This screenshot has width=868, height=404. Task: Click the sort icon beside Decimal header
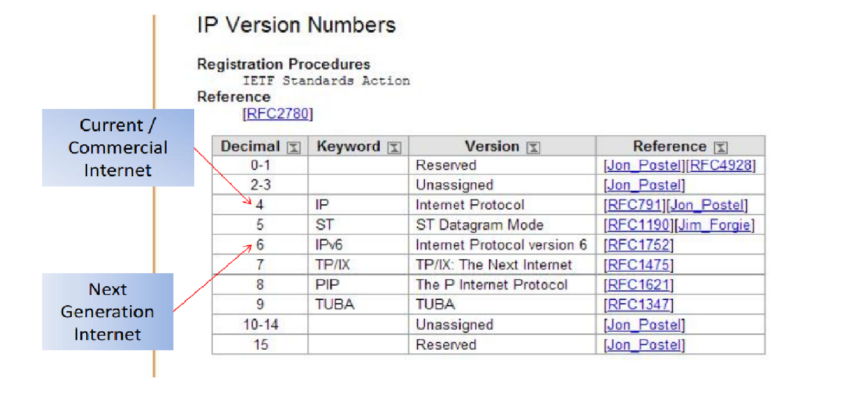tap(293, 148)
